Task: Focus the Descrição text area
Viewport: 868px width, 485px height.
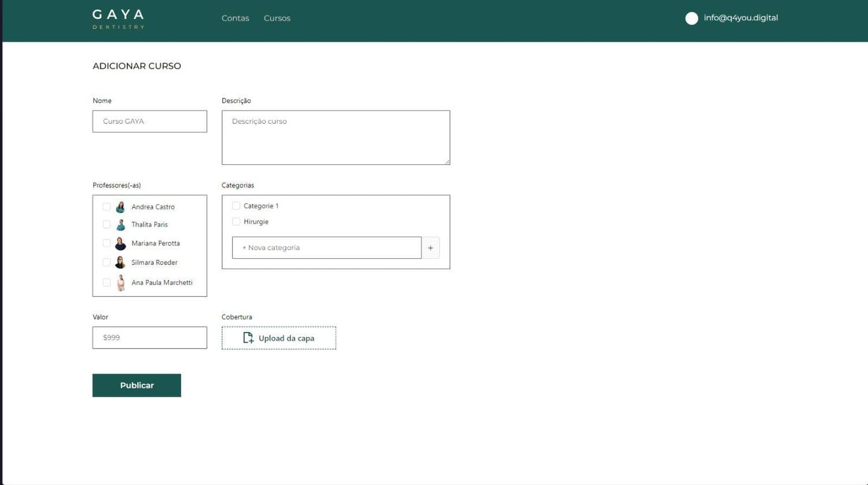Action: [336, 138]
